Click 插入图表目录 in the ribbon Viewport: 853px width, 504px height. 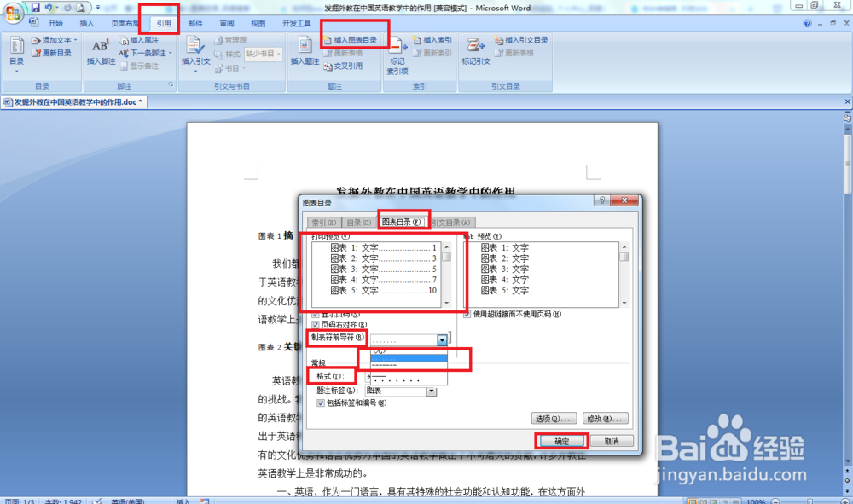[x=351, y=40]
